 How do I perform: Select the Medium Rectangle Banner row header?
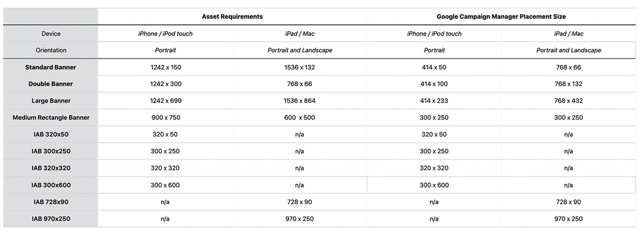(x=51, y=118)
